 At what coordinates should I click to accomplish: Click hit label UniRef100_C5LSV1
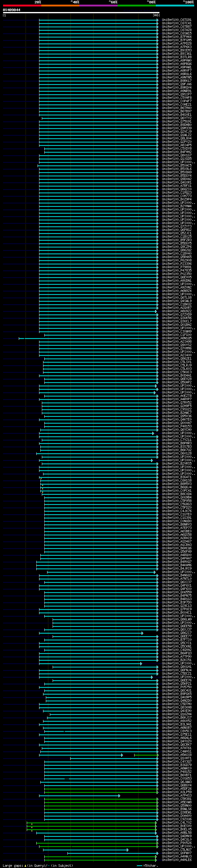[176, 362]
